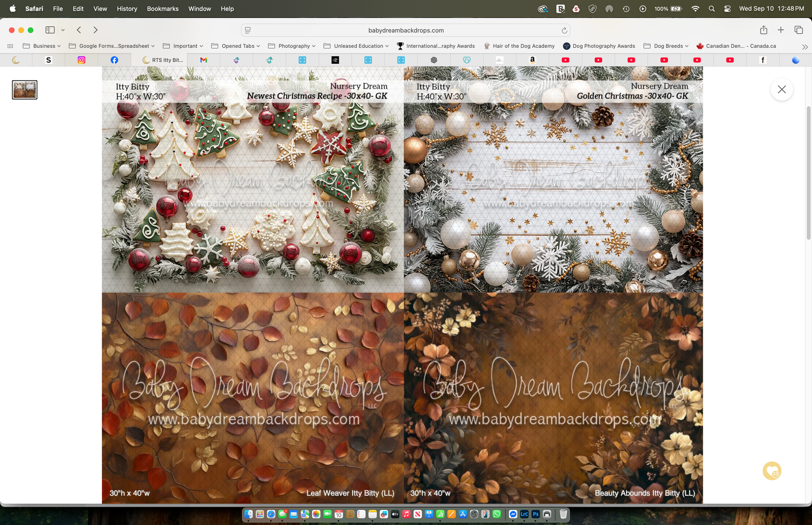
Task: Open the Instagram pinned tab
Action: (81, 60)
